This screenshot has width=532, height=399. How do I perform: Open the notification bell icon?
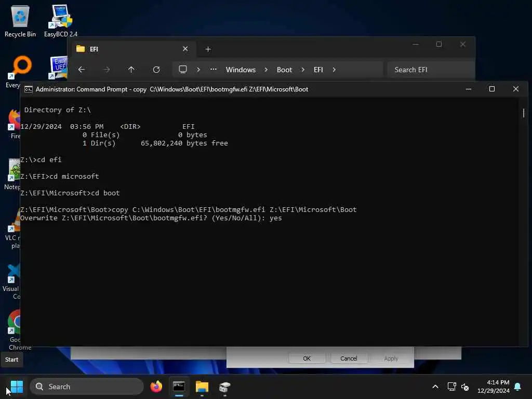518,387
